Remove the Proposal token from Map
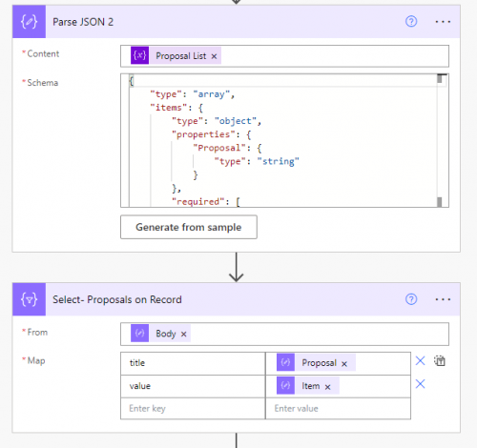477x448 pixels. (x=344, y=364)
